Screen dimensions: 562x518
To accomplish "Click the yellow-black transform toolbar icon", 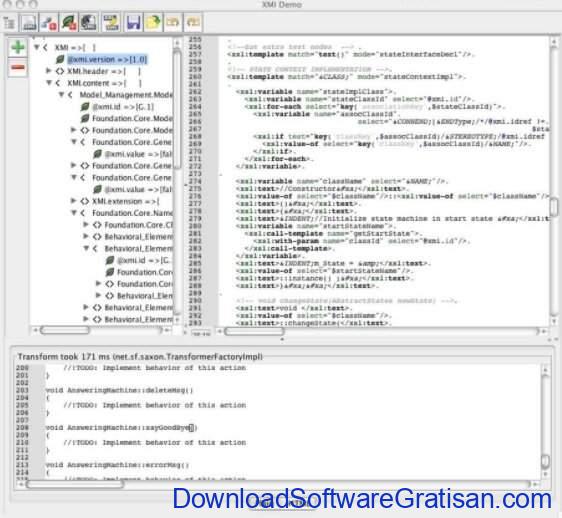I will [x=111, y=23].
